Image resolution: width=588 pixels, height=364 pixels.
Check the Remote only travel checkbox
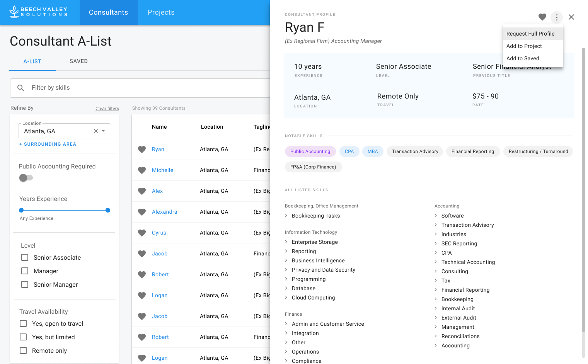[23, 350]
